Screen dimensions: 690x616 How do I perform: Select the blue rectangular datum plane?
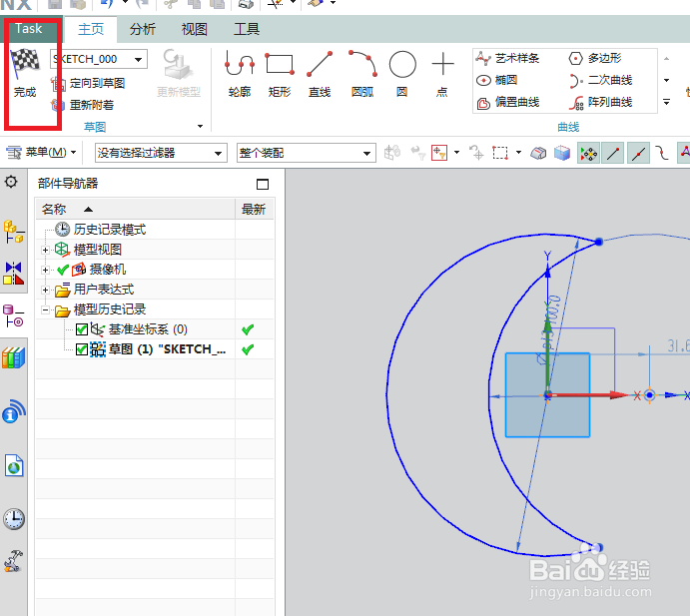point(547,394)
